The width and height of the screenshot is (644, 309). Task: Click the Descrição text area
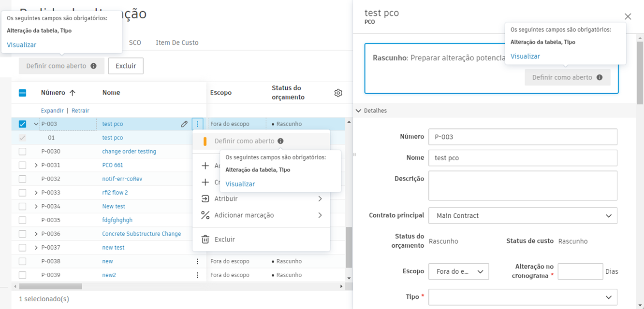523,185
